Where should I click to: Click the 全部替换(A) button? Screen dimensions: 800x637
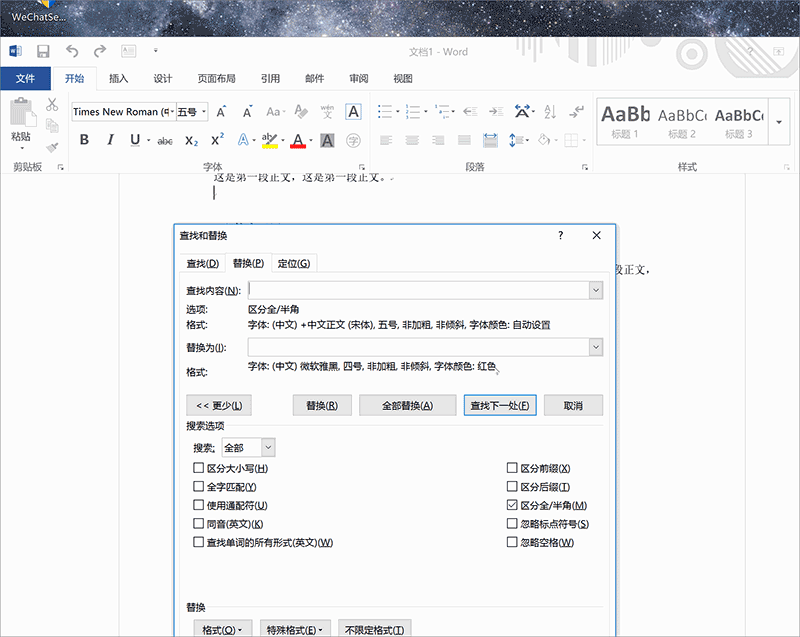pyautogui.click(x=408, y=405)
